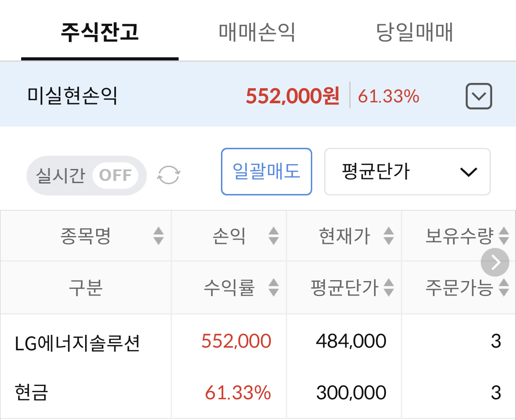
Task: Click the 552,000 profit value in row
Action: pyautogui.click(x=236, y=341)
